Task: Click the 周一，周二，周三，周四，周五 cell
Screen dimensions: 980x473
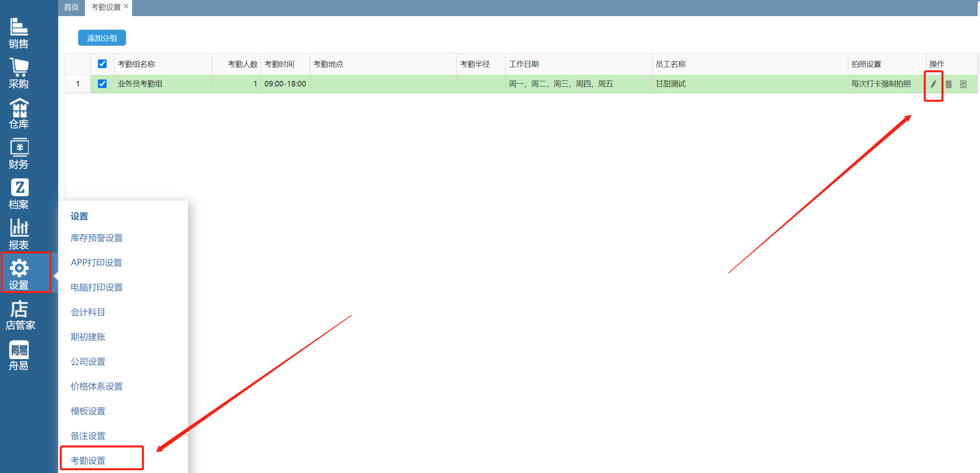Action: (579, 84)
